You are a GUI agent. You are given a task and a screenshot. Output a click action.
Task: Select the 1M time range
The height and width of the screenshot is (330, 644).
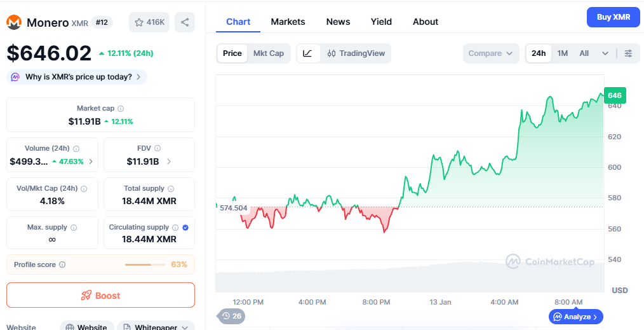(562, 53)
